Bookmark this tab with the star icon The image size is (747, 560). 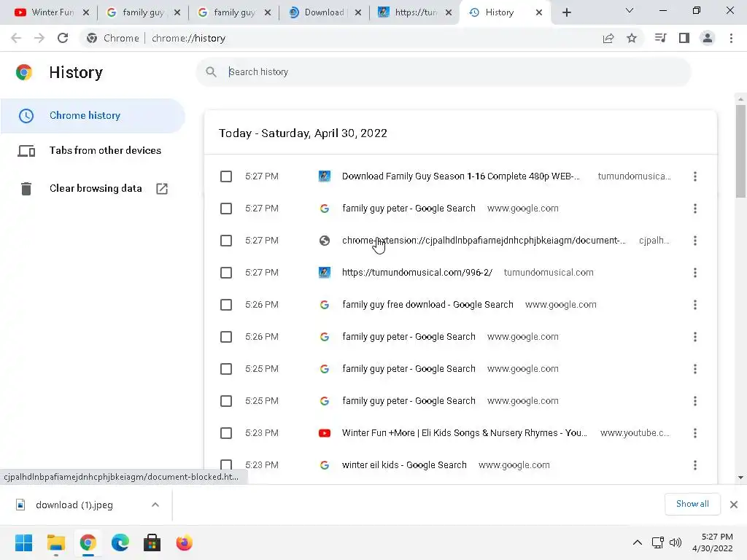pos(631,38)
